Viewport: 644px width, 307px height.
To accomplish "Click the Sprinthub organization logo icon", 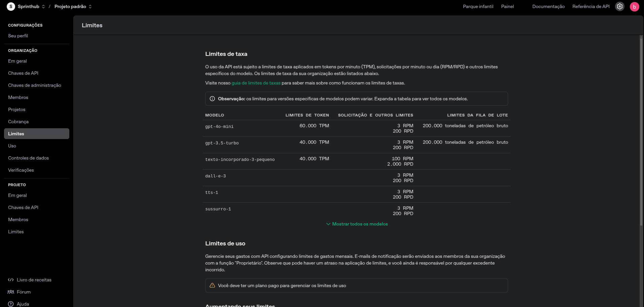I will pos(11,6).
